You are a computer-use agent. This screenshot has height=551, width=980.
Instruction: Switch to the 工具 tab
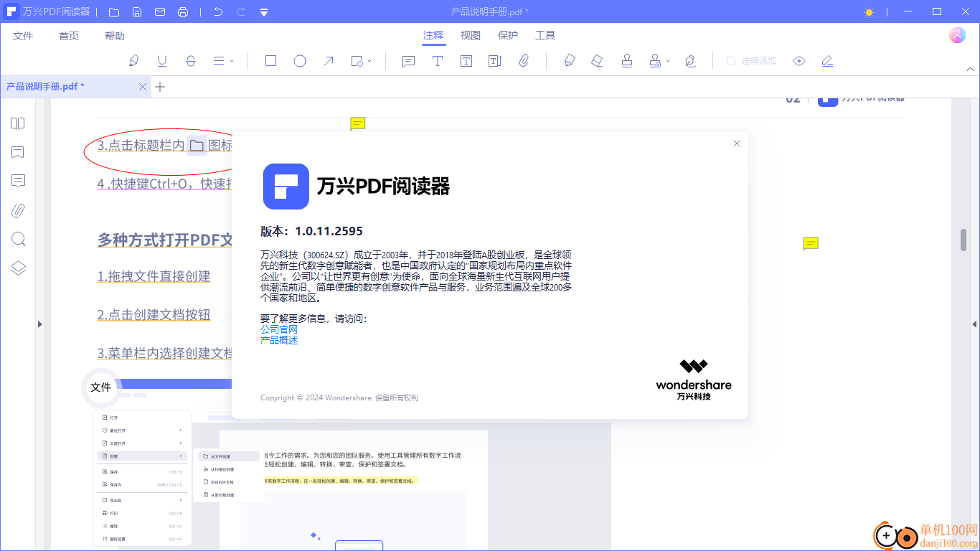click(x=545, y=35)
